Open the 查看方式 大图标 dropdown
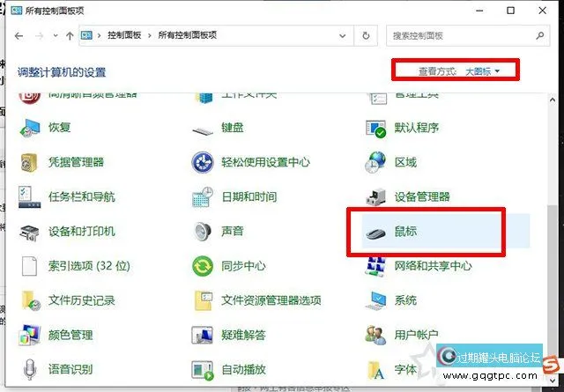 pos(483,71)
